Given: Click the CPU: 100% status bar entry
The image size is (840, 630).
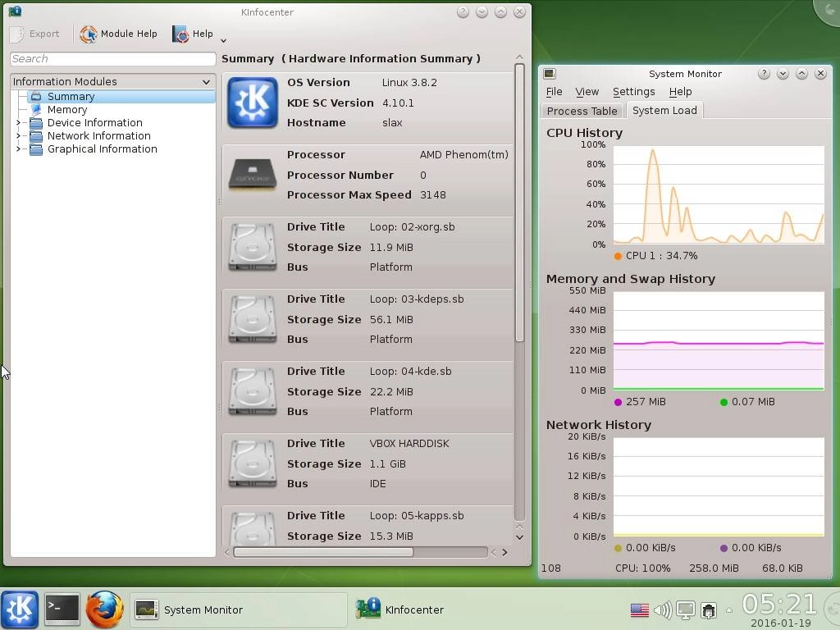Looking at the screenshot, I should pyautogui.click(x=642, y=568).
